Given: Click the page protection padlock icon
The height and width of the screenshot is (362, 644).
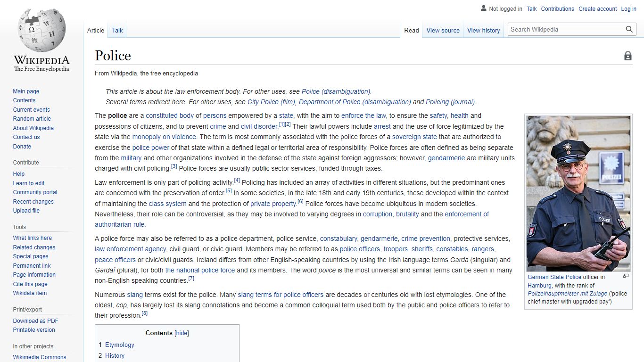Looking at the screenshot, I should (x=628, y=56).
